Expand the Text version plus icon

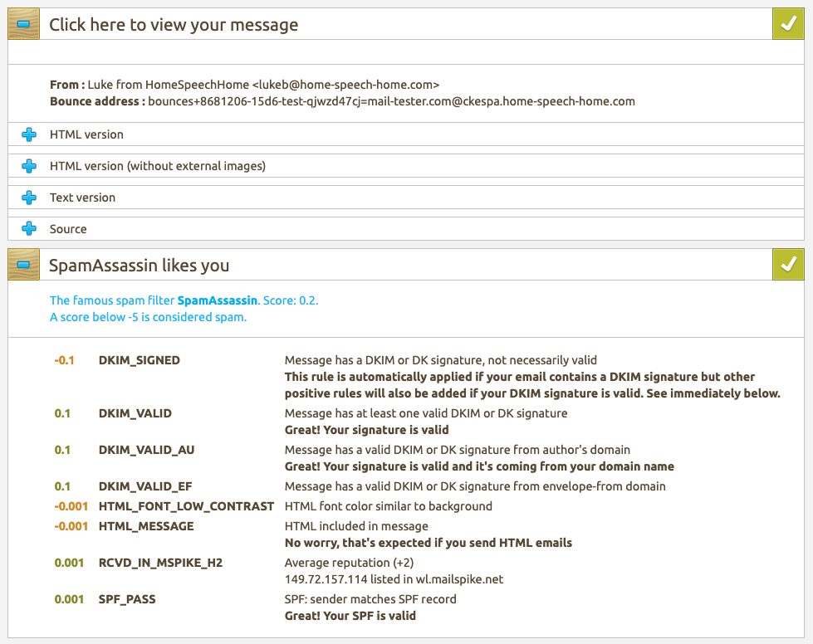click(29, 198)
